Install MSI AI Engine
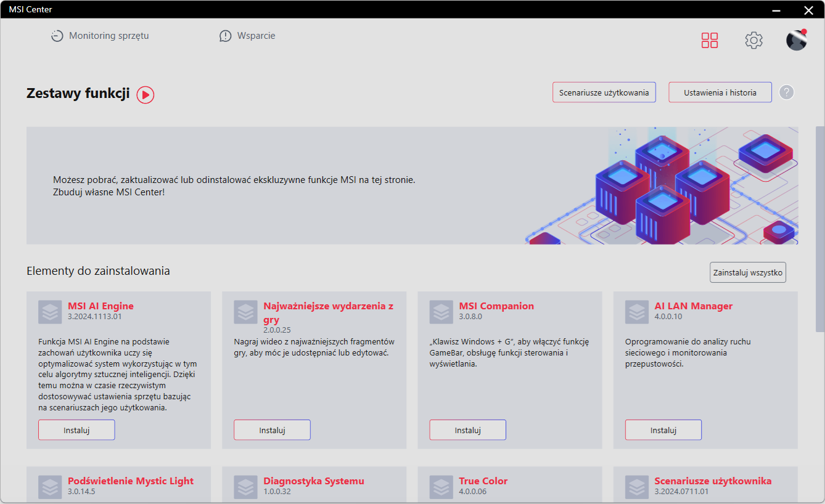 tap(76, 430)
